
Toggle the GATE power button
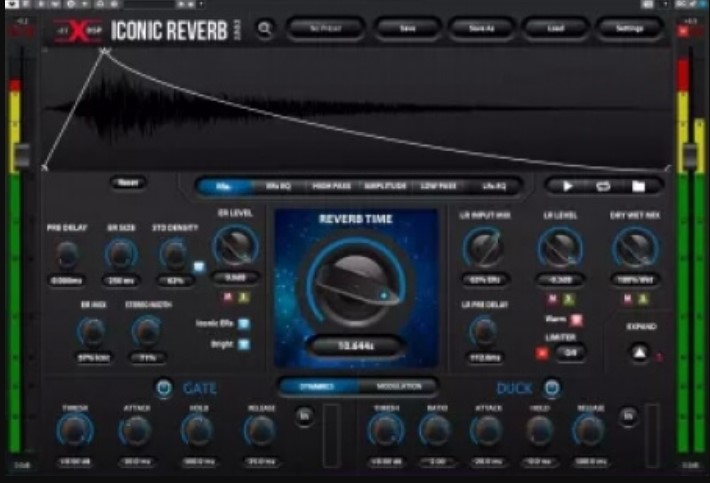(164, 388)
